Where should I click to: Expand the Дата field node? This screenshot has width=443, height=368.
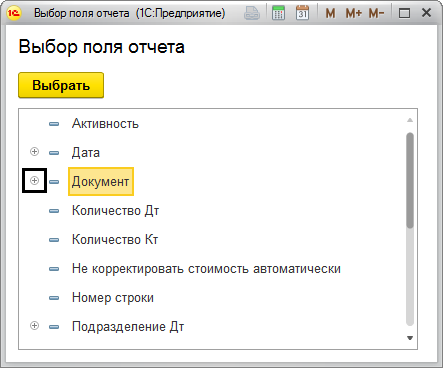tap(34, 152)
